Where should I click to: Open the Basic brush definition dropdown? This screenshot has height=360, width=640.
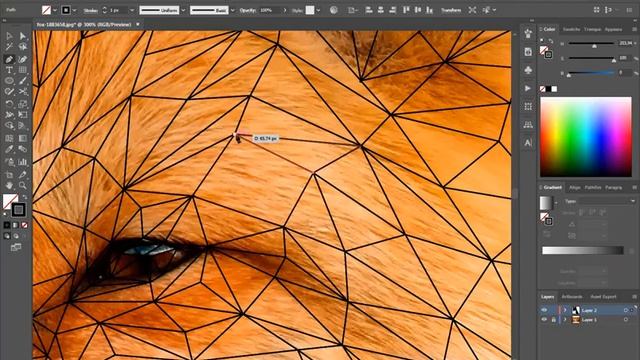tap(233, 10)
